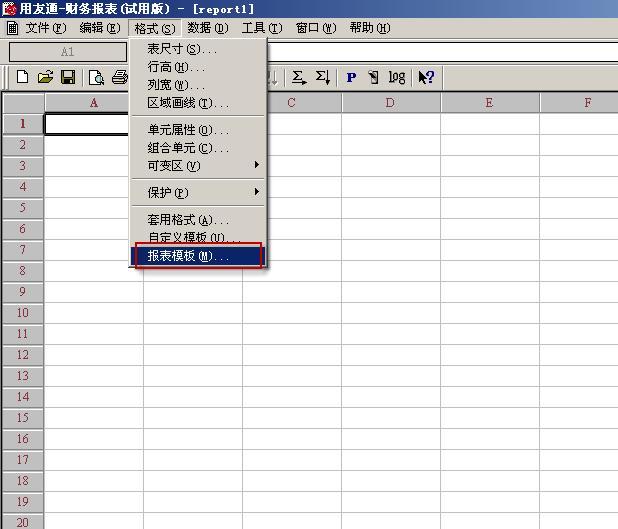
Task: Click the horizontal sum sigma icon
Action: click(299, 77)
